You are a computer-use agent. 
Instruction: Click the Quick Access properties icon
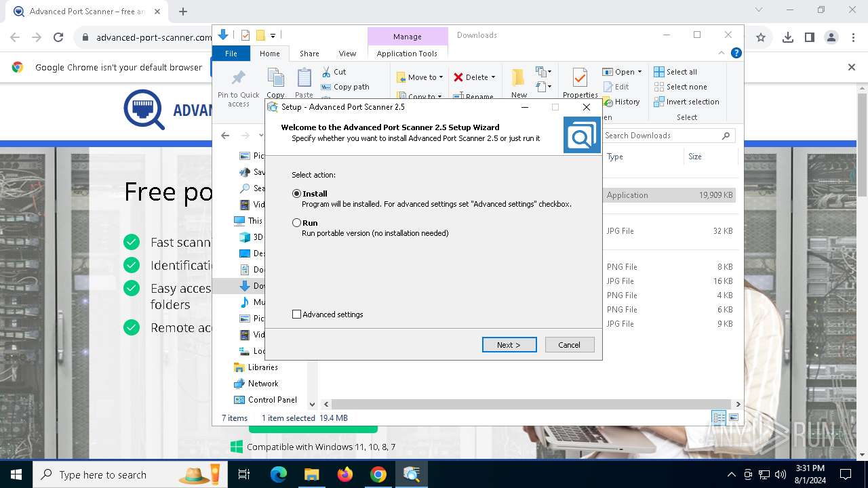click(245, 35)
